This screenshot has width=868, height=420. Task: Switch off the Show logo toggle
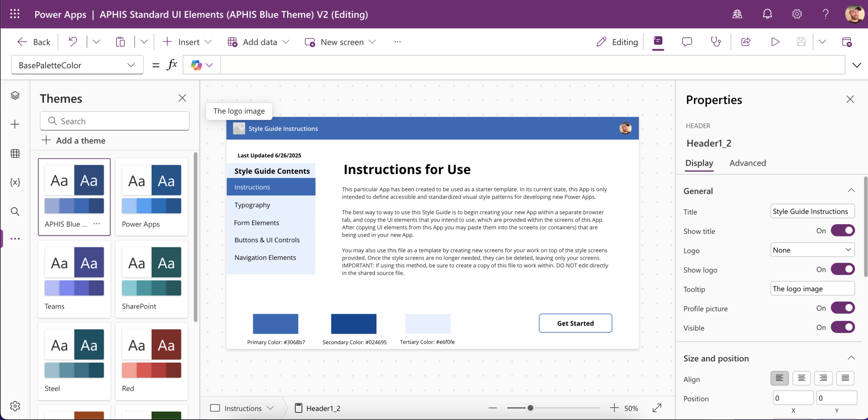tap(843, 269)
